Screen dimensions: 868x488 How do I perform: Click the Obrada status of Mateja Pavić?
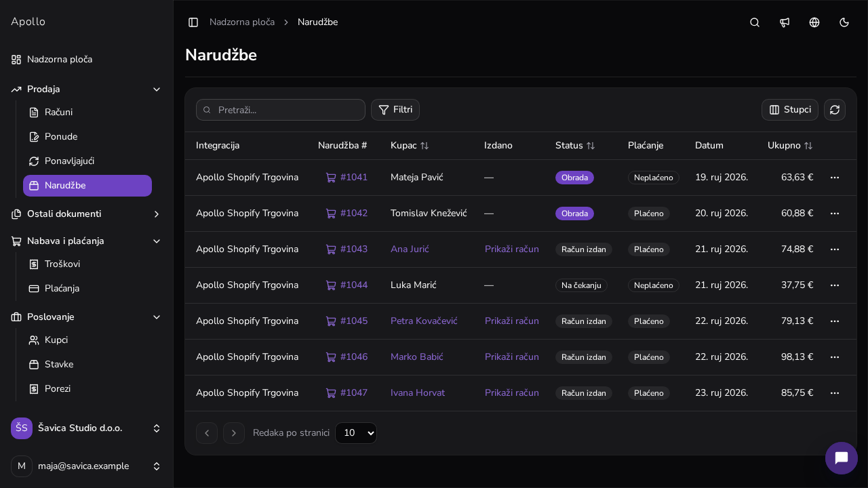point(574,178)
